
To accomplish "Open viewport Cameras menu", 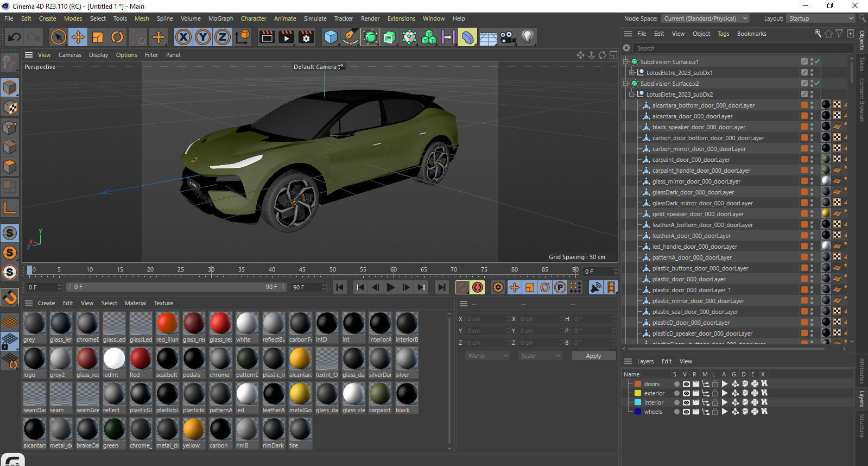I will click(x=69, y=55).
